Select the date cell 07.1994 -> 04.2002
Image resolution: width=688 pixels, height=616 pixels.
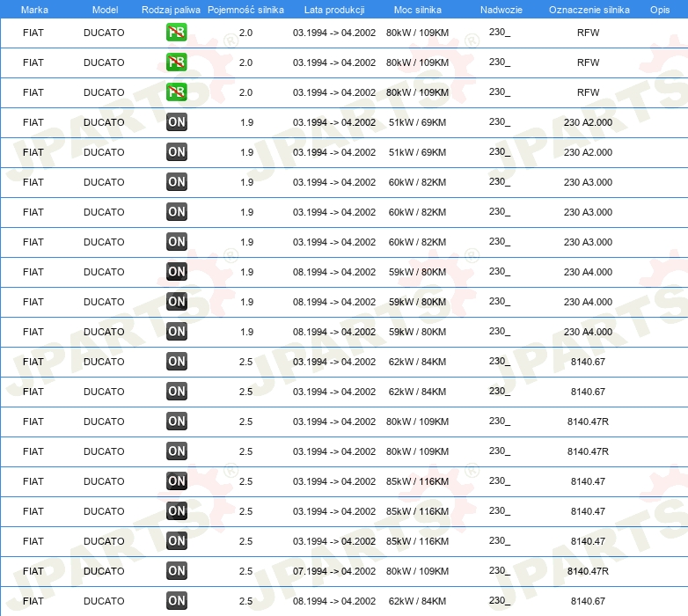point(334,571)
